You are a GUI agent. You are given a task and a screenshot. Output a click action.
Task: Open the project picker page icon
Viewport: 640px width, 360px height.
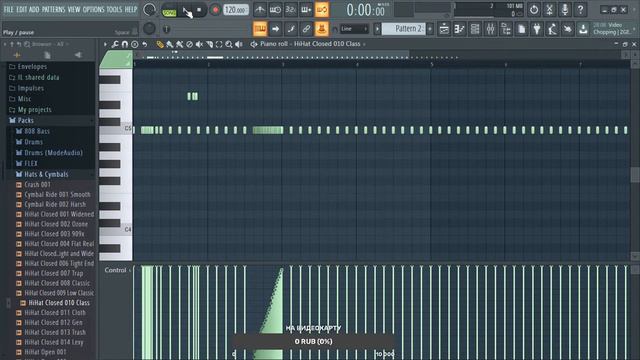[522, 29]
